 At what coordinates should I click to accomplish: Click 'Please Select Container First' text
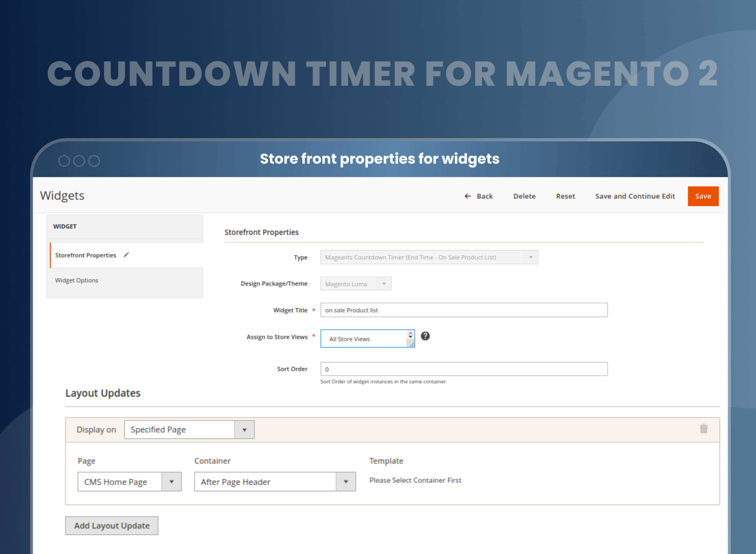pos(415,480)
